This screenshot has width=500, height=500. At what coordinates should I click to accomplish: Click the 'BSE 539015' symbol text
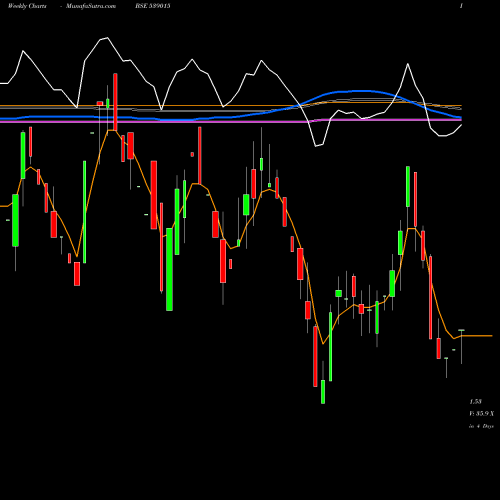(153, 6)
